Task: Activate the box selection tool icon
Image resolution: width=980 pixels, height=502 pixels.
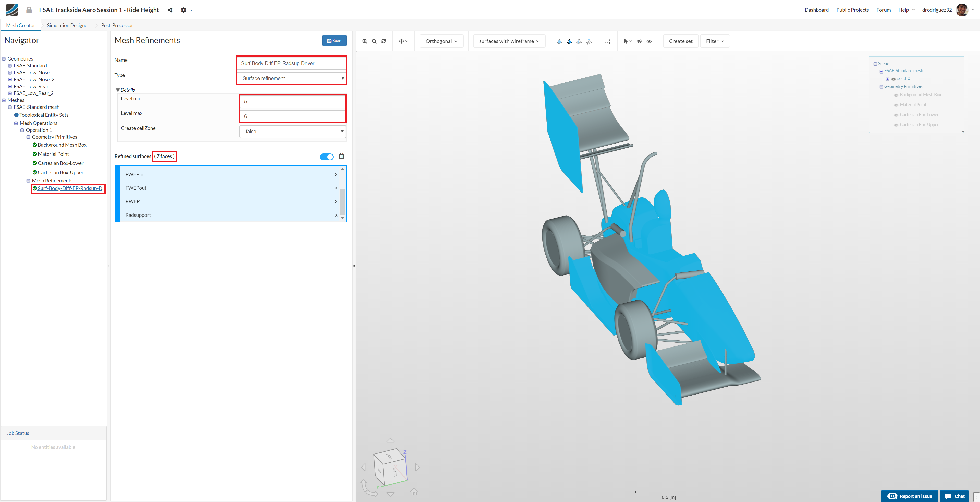Action: [607, 41]
